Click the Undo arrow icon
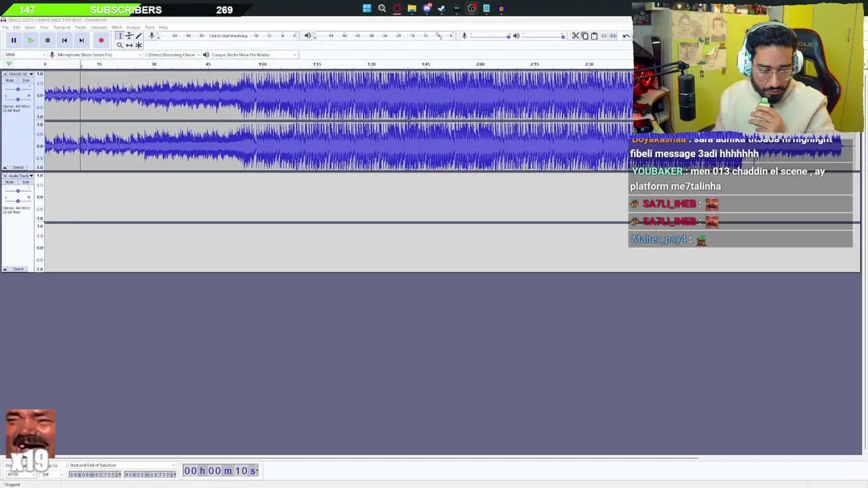This screenshot has width=868, height=488. tap(625, 35)
